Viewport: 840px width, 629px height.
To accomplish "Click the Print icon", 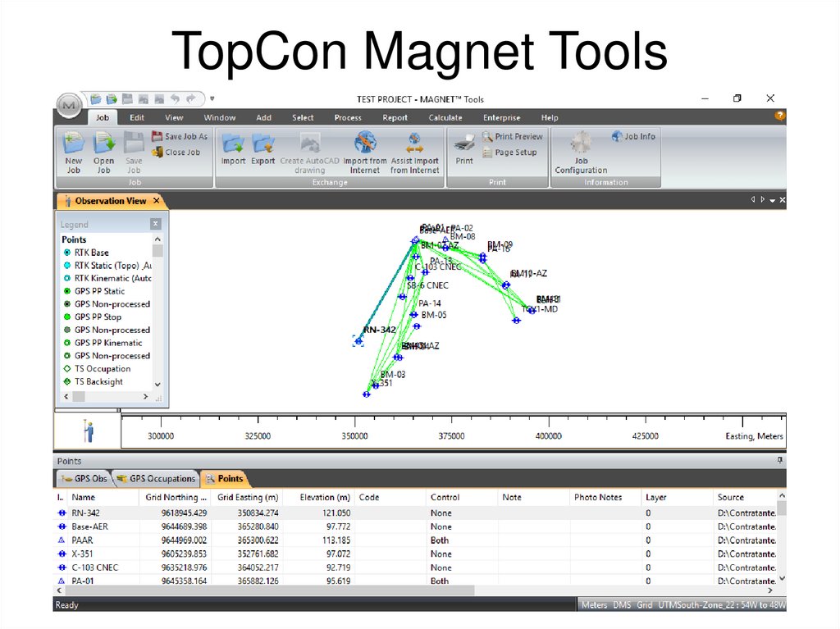I will 464,148.
